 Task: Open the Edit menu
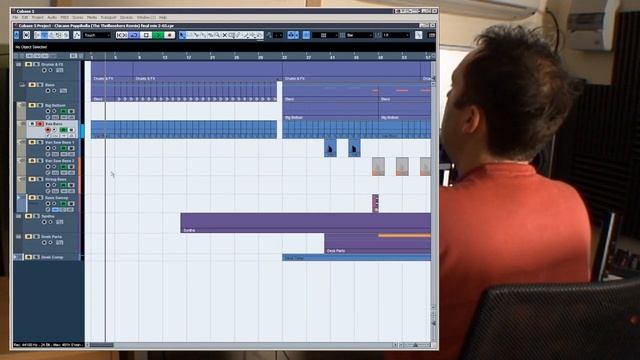(x=24, y=18)
